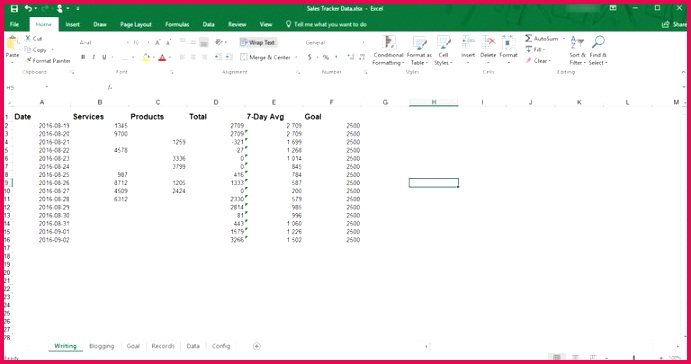691x364 pixels.
Task: Click the Paste clipboard icon
Action: (12, 43)
